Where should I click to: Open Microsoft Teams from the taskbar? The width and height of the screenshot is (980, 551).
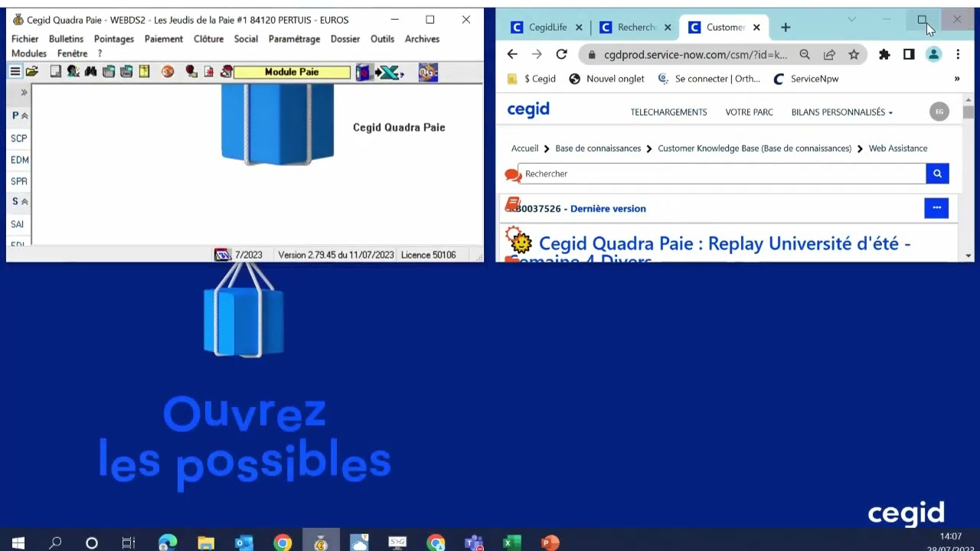click(474, 543)
